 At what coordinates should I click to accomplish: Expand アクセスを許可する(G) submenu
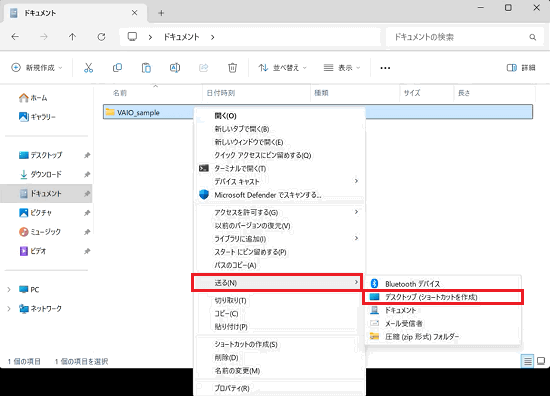point(279,212)
